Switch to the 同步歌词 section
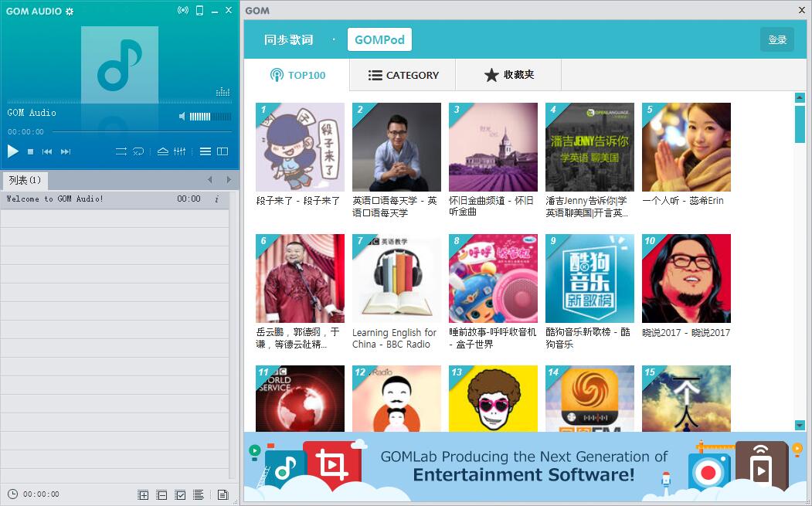812x506 pixels. pyautogui.click(x=288, y=40)
